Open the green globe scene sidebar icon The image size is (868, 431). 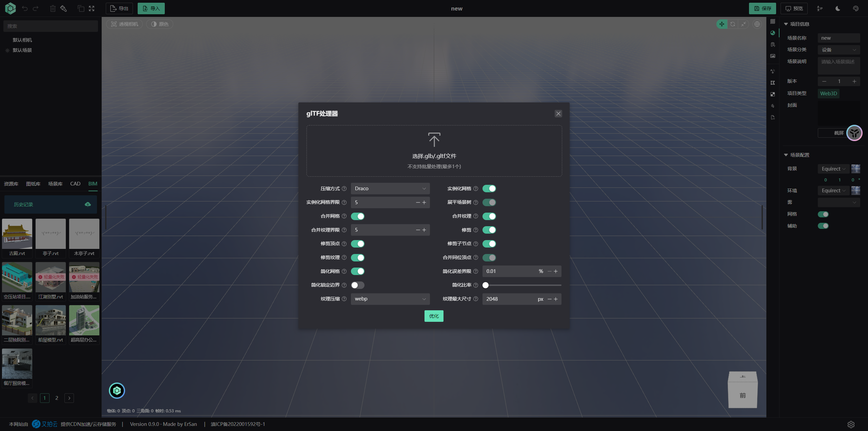pyautogui.click(x=773, y=33)
